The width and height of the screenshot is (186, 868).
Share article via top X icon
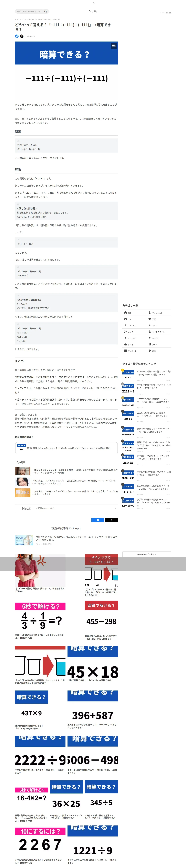(x=22, y=36)
